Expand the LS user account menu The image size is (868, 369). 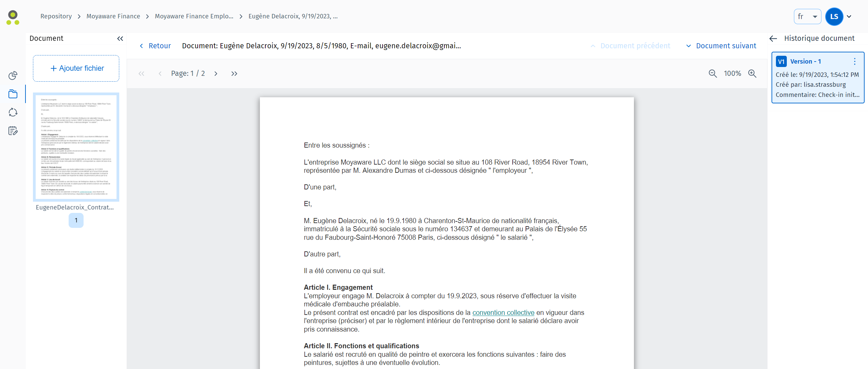[x=849, y=17]
